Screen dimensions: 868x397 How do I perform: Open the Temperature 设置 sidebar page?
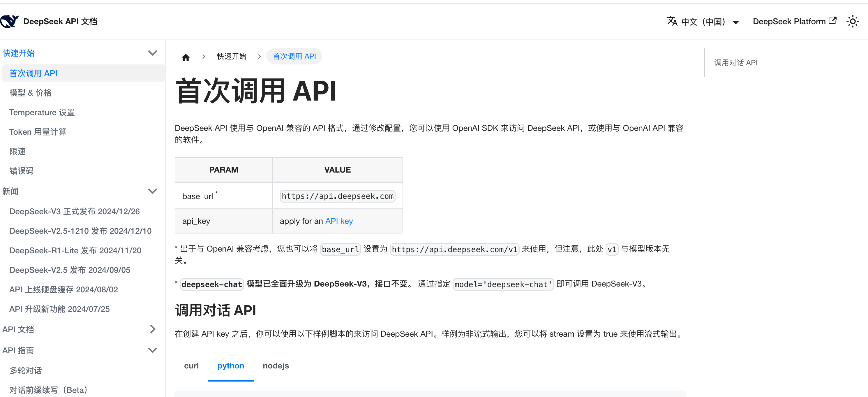click(x=42, y=112)
